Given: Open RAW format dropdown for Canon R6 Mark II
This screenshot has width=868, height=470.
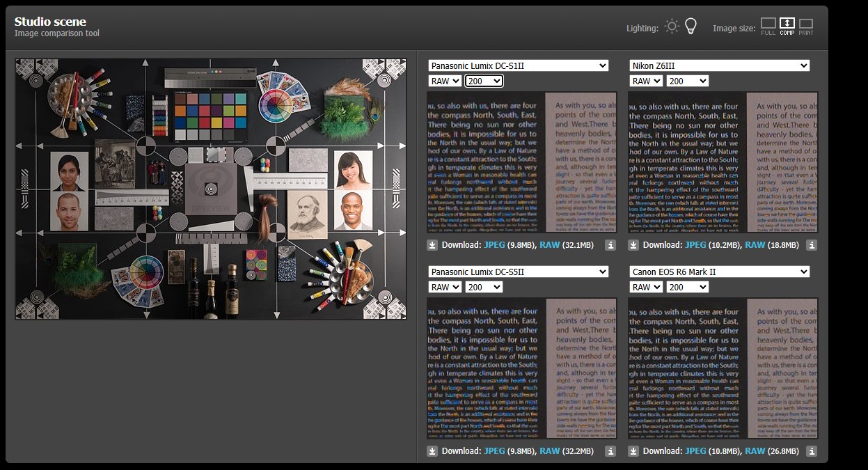Looking at the screenshot, I should tap(646, 287).
